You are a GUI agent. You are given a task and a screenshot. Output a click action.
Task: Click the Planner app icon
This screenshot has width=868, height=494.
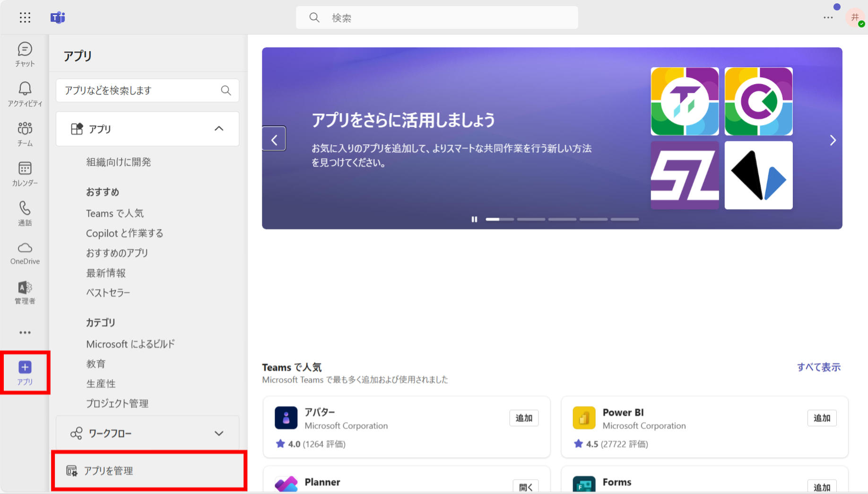tap(286, 484)
